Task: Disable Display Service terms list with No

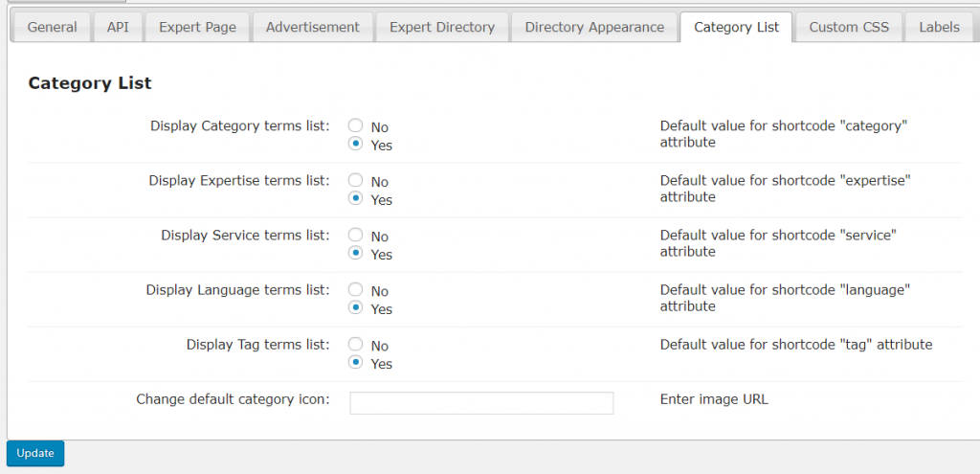Action: (x=356, y=236)
